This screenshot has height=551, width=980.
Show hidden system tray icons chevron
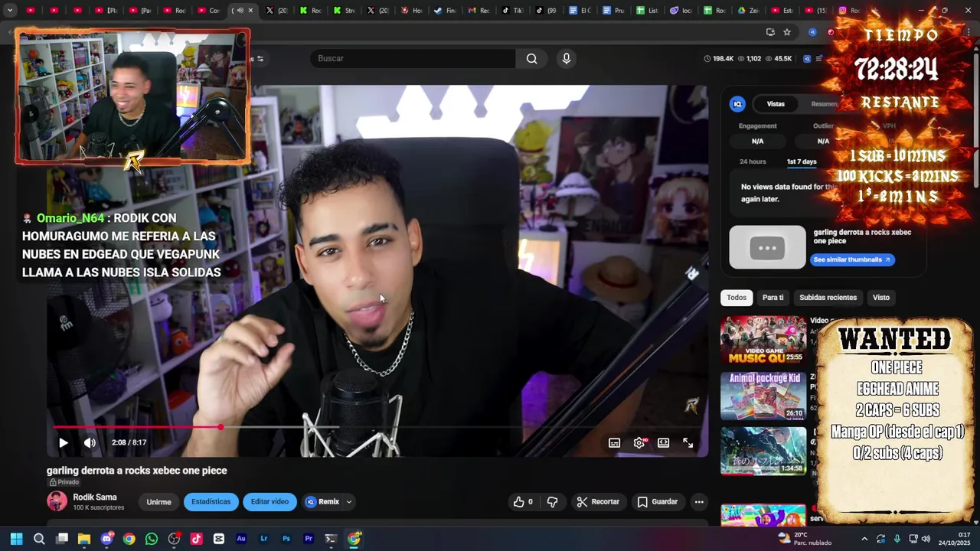864,539
